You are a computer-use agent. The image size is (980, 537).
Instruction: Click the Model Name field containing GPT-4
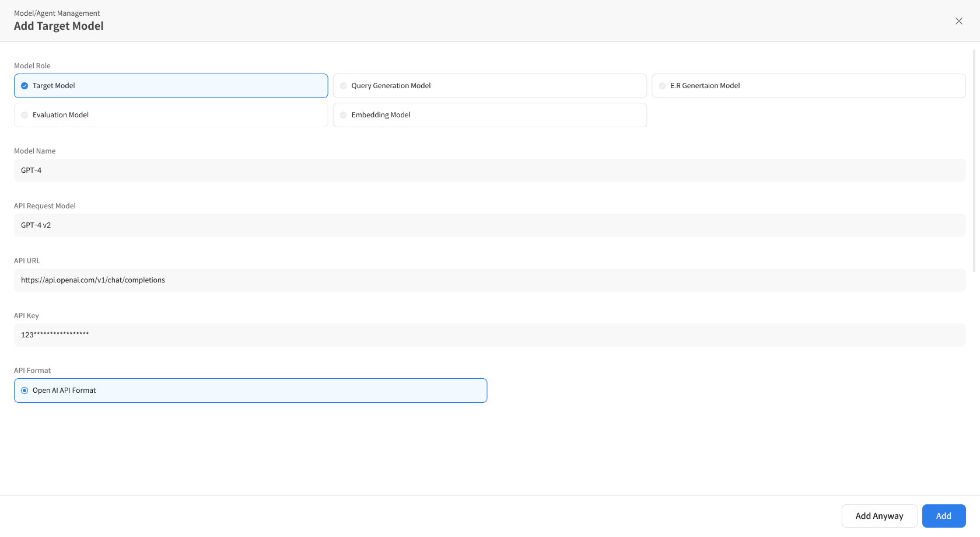(489, 170)
